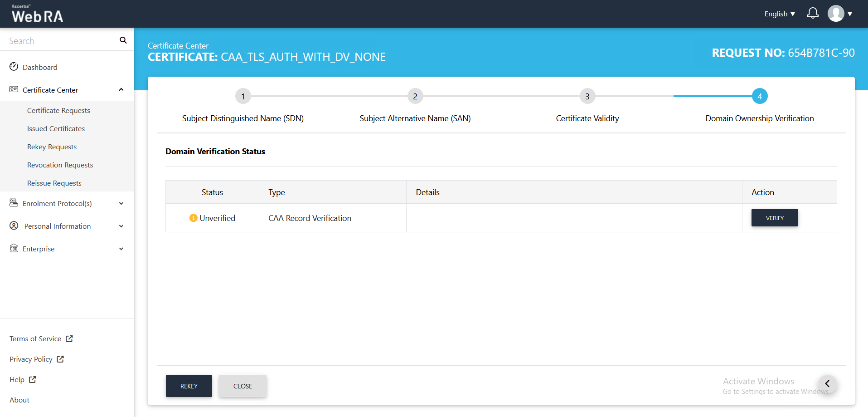Click the Dashboard gauge icon
868x417 pixels.
point(14,67)
